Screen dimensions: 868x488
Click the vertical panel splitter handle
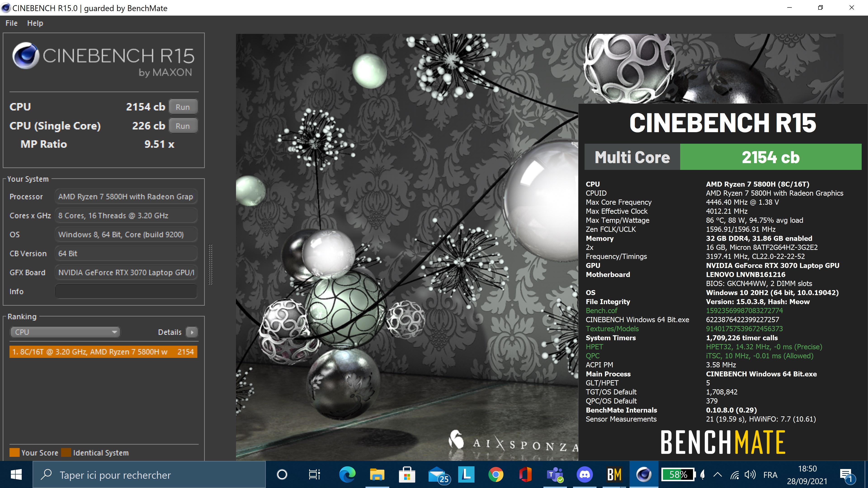coord(211,264)
